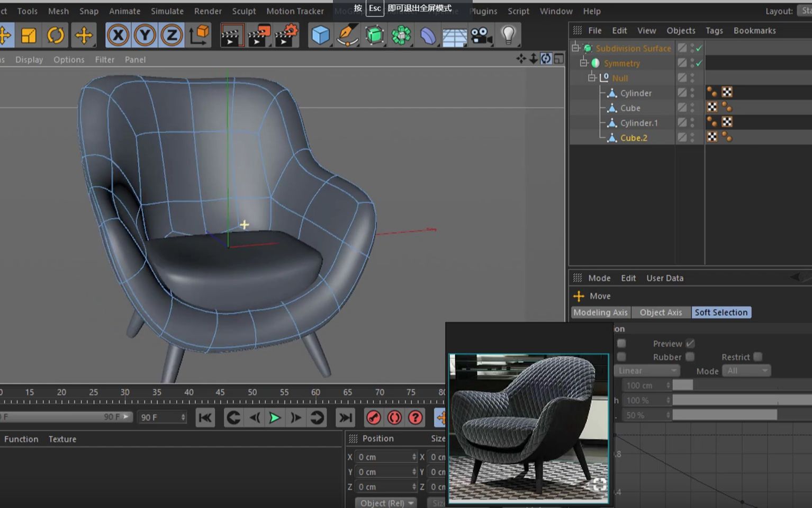Select the Subdivision Surface generator icon

[x=375, y=34]
